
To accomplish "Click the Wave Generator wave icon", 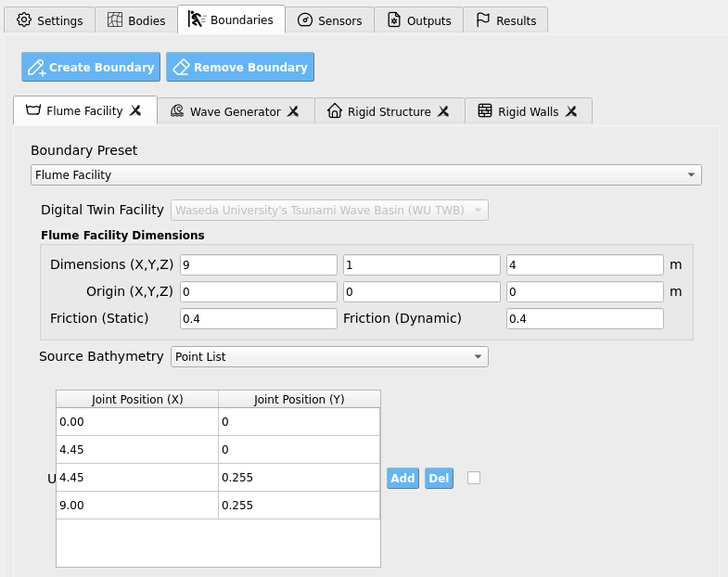I will click(177, 111).
